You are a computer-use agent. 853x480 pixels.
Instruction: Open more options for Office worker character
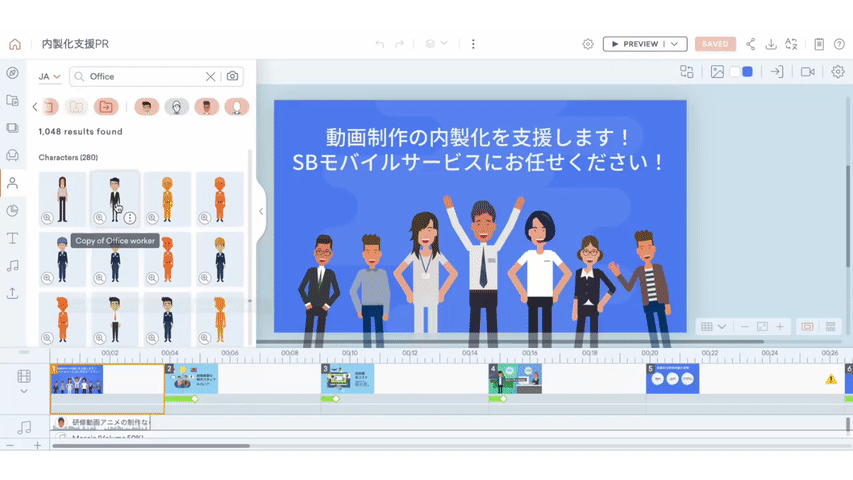click(130, 218)
